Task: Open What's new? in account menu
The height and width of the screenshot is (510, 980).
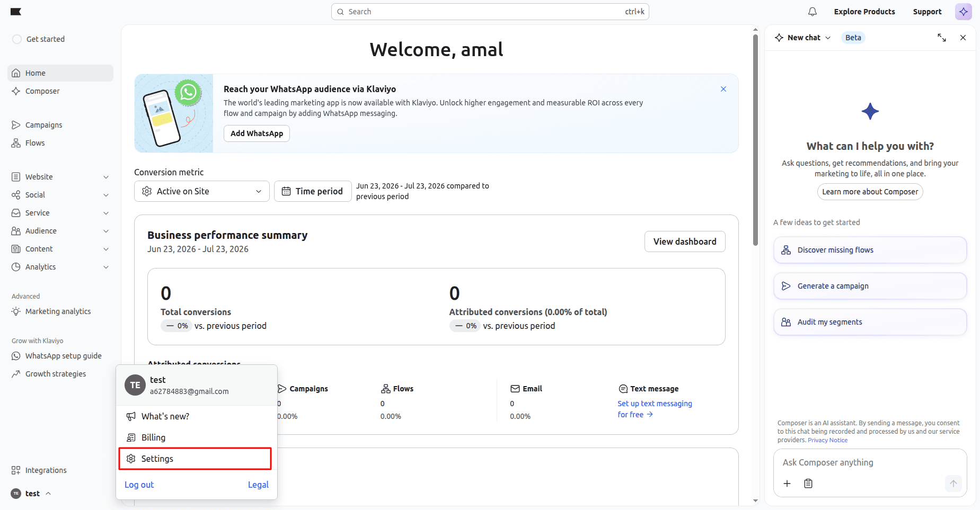Action: [197, 416]
